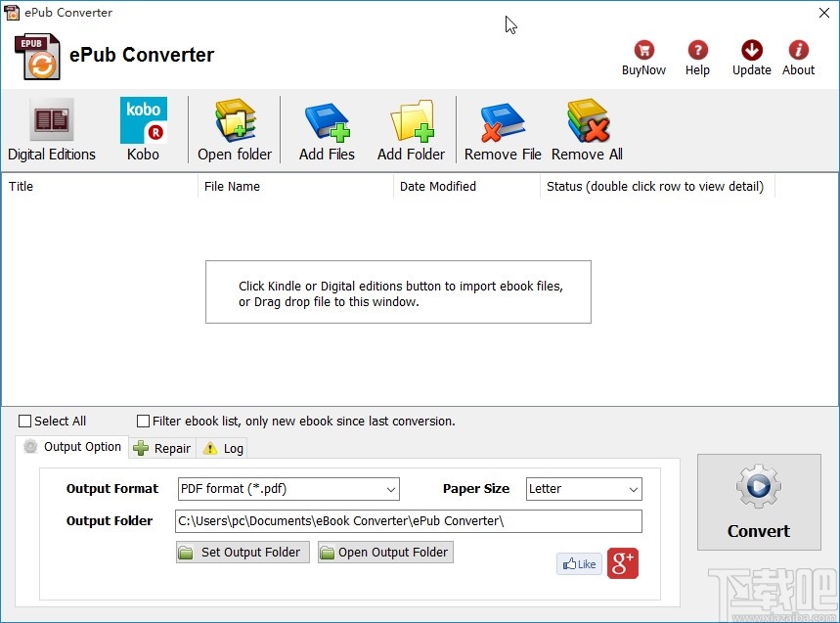Open Digital Editions import

52,130
